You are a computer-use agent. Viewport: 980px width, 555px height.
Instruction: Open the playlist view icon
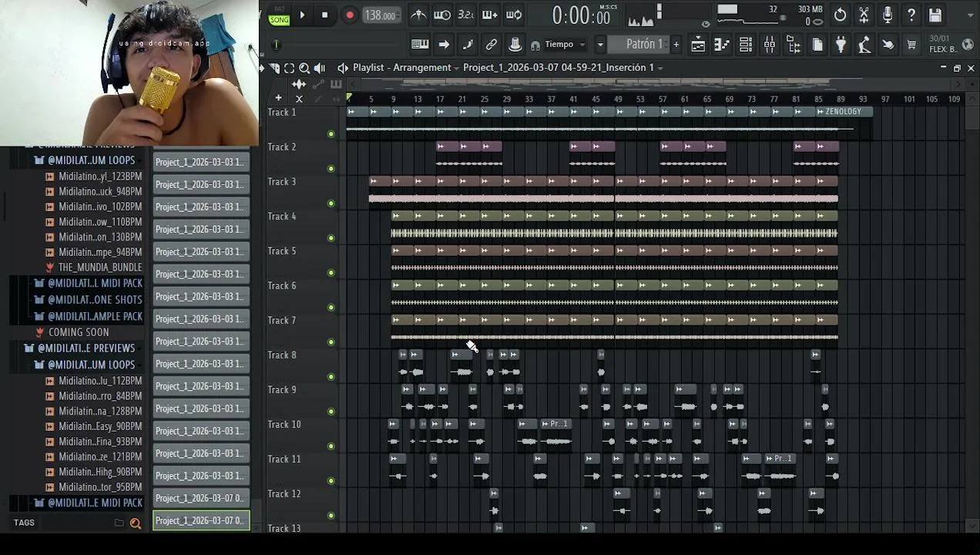[698, 45]
